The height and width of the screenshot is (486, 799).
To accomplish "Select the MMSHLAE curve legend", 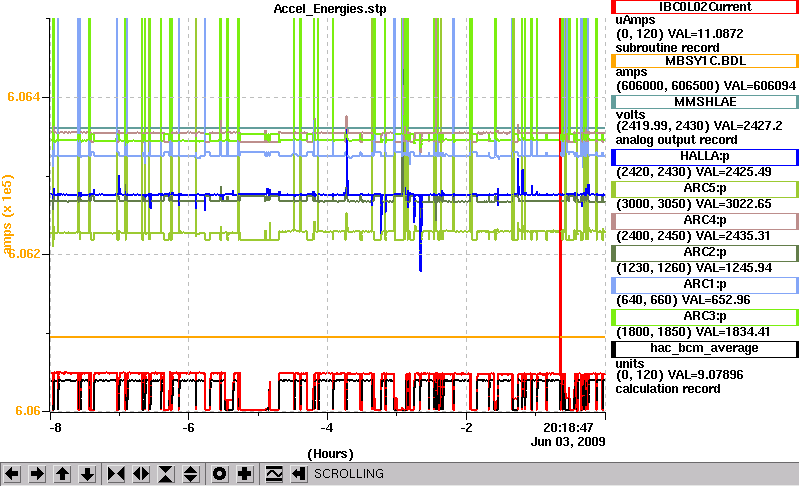I will [705, 102].
